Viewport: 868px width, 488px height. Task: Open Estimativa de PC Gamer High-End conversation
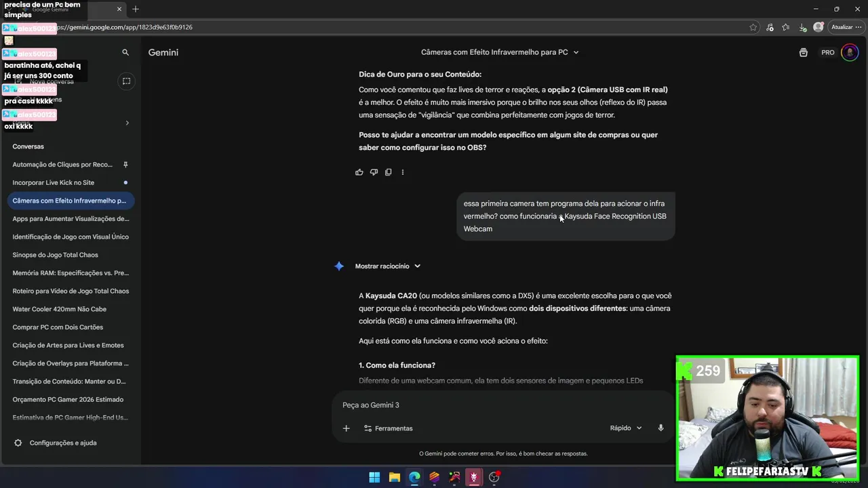point(71,418)
